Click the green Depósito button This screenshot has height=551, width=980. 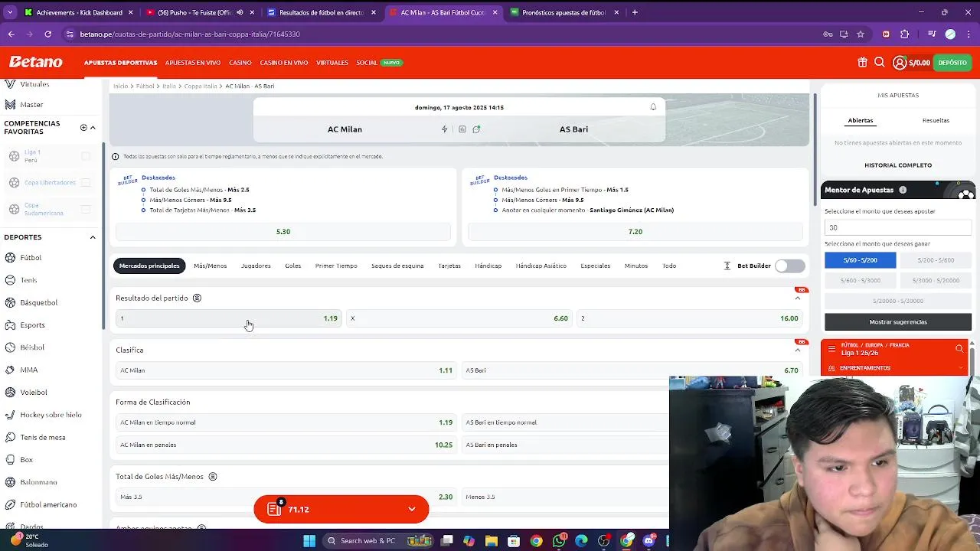pyautogui.click(x=952, y=63)
